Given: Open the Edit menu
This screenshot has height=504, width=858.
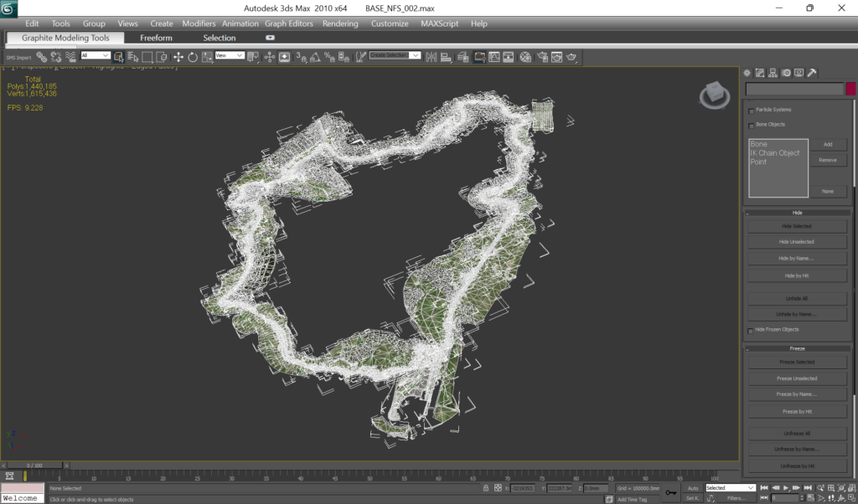Looking at the screenshot, I should 32,23.
